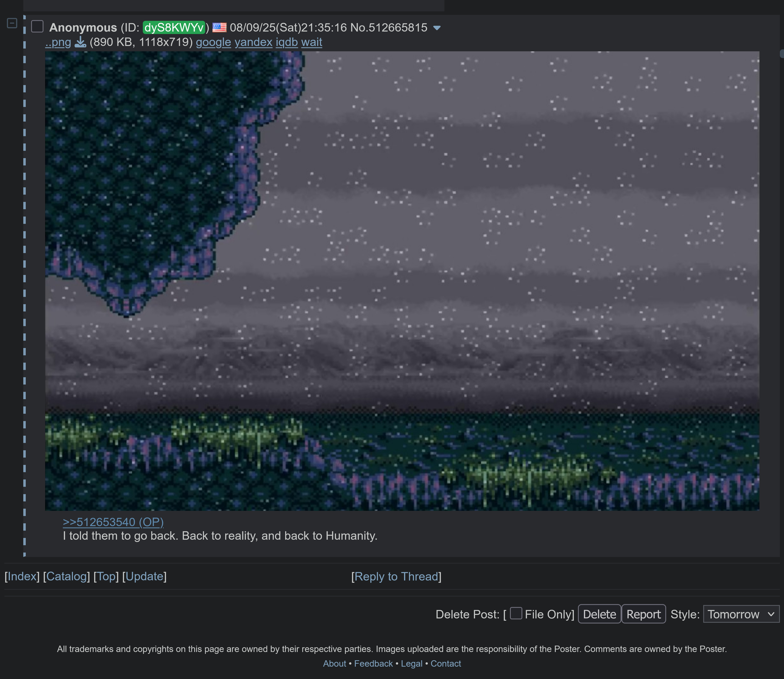The image size is (784, 679).
Task: Click Reply to Thread
Action: 396,576
